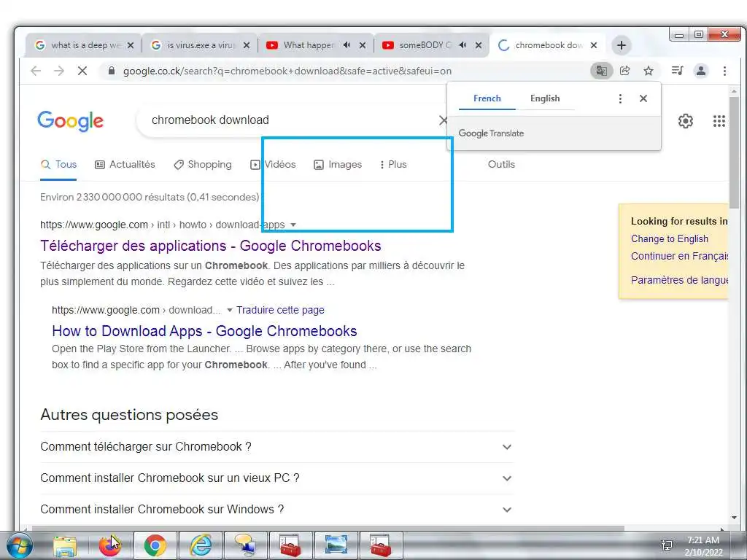Click the search box with 'chromebook download'

(290, 120)
